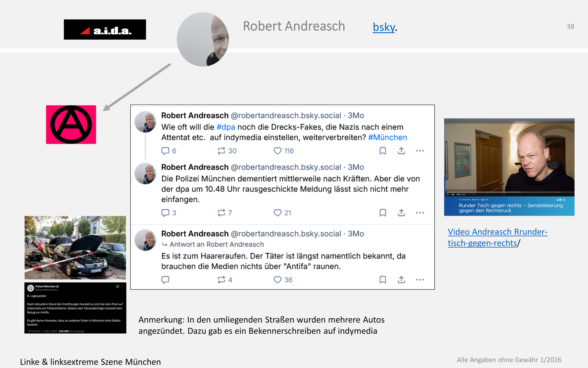This screenshot has height=368, width=588.
Task: Toggle bookmark on the Polizei dementiert post
Action: click(x=383, y=213)
